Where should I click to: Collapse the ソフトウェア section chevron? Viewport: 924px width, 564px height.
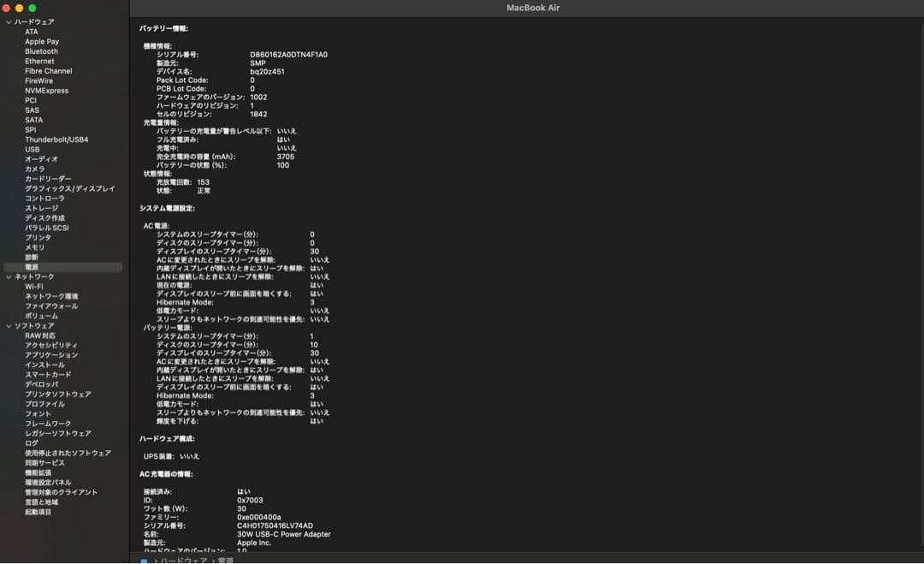(x=9, y=326)
